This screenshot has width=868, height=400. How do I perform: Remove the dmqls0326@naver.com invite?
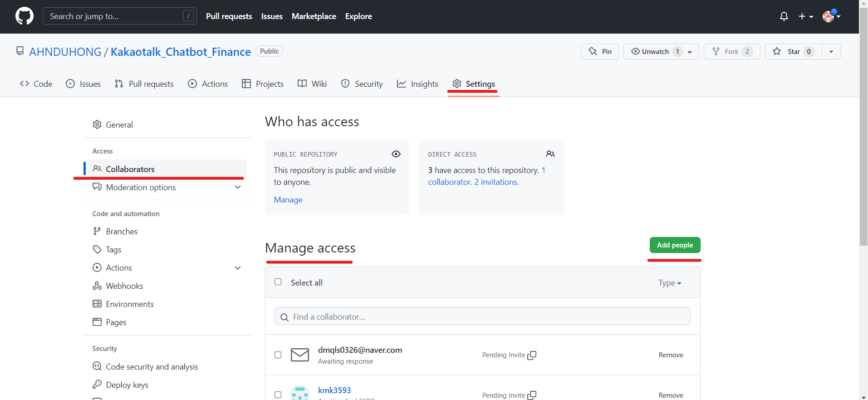[x=671, y=355]
